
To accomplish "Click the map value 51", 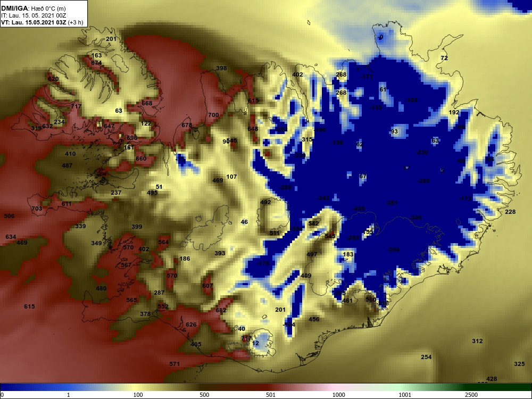I will pos(159,187).
